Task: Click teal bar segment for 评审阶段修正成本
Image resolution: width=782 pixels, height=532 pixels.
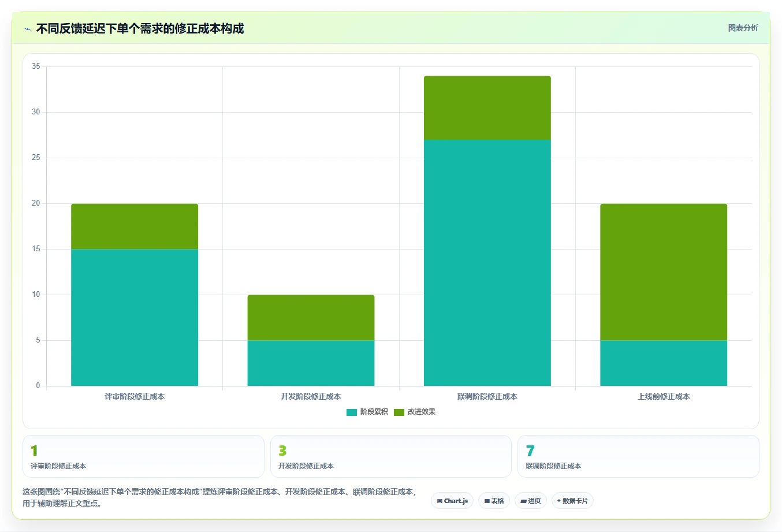Action: click(135, 317)
